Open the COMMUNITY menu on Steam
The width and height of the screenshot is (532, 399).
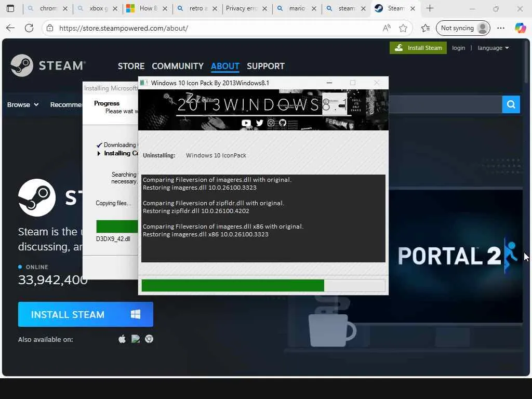click(178, 66)
